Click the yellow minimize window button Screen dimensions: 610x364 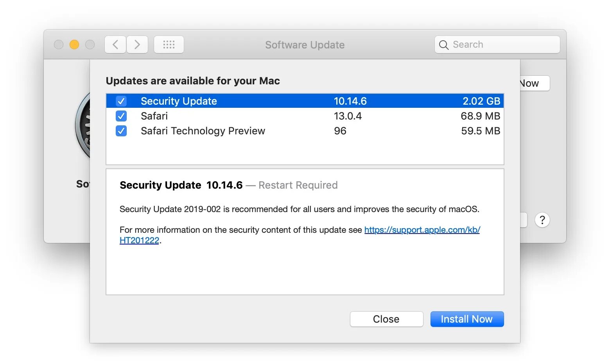click(74, 45)
